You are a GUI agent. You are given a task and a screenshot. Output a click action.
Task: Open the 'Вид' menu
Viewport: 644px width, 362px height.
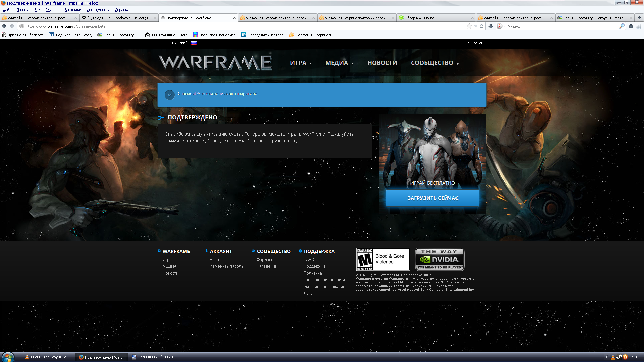37,10
